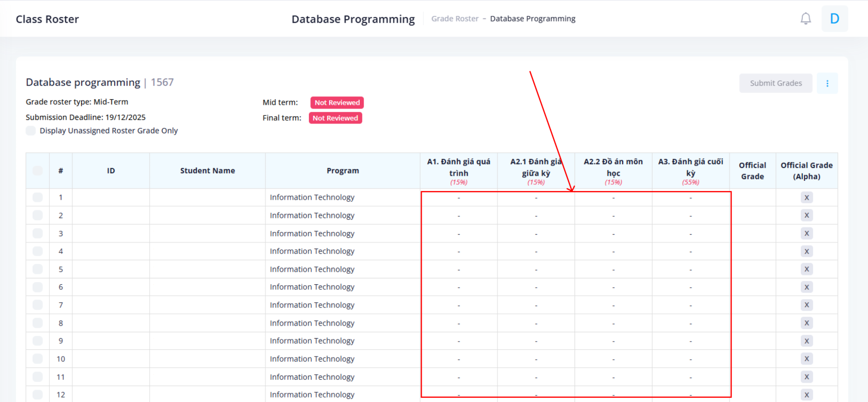Click the Mid term Not Reviewed badge
Image resolution: width=868 pixels, height=402 pixels.
(337, 103)
